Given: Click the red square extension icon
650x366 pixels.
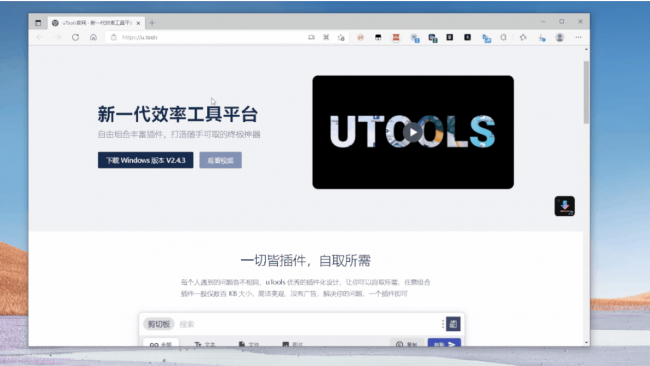Looking at the screenshot, I should click(396, 38).
